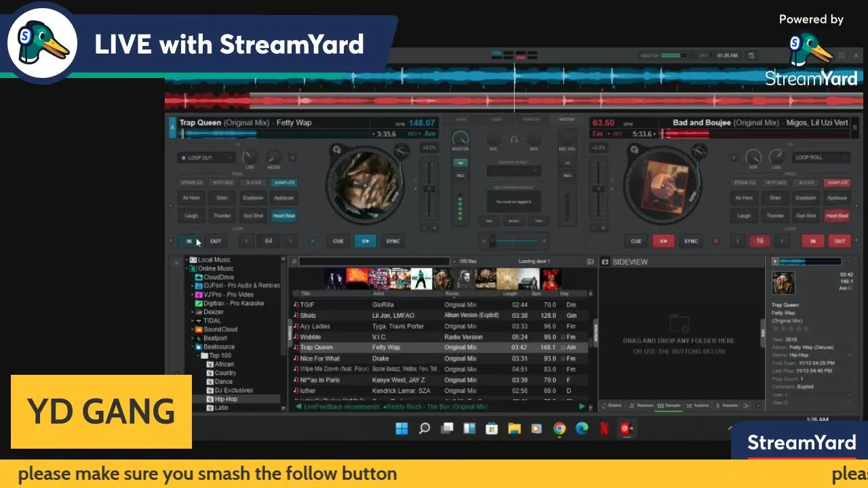Trigger the Air Horn sample pad on deck A
The image size is (868, 488).
click(x=191, y=198)
